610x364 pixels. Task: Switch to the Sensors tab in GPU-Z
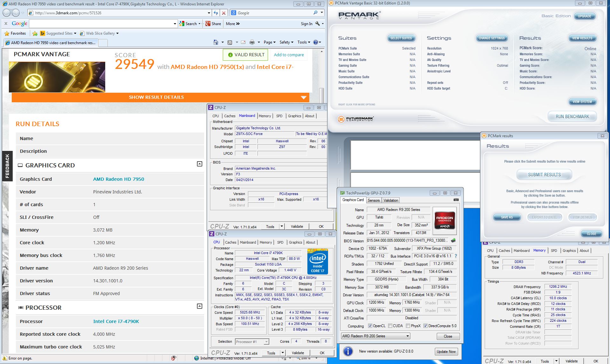point(374,200)
